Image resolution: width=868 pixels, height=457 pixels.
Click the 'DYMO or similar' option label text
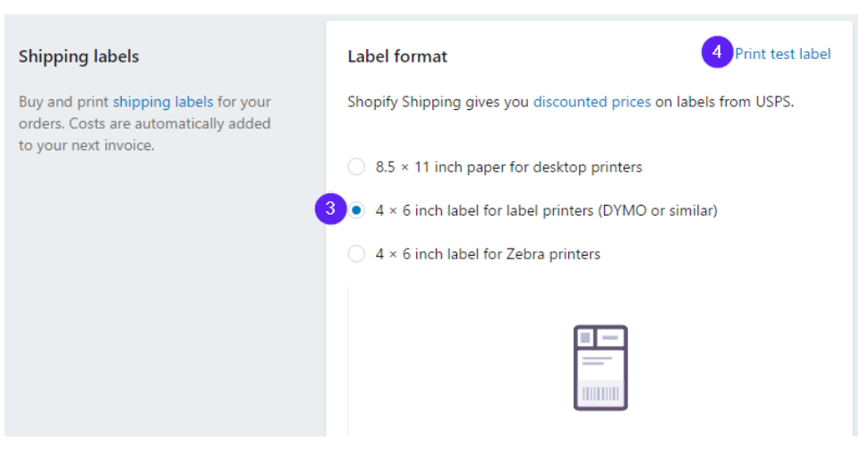coord(547,211)
